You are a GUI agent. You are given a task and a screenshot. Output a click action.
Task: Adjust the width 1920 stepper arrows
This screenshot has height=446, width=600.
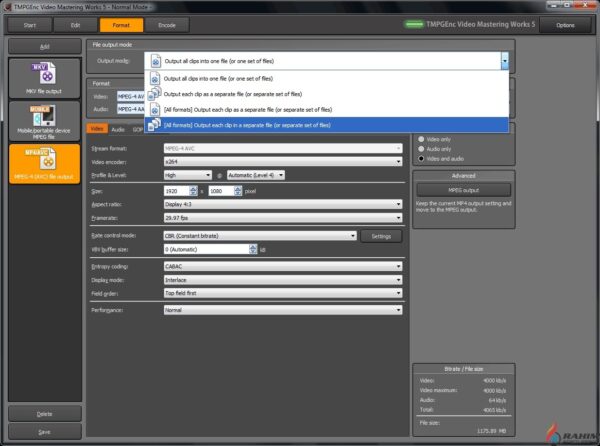point(194,191)
